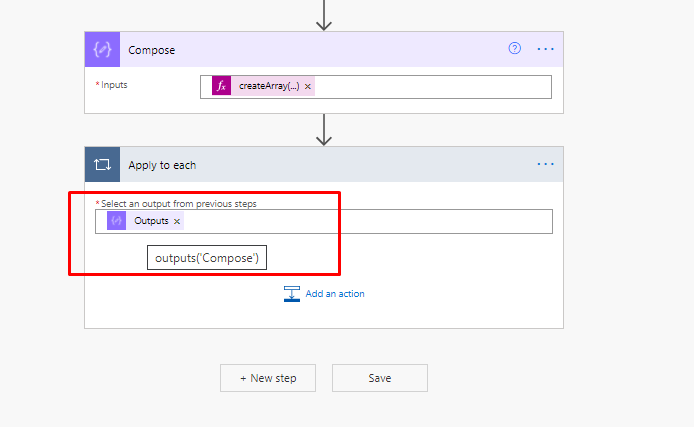Click the Outputs token's Compose icon

tap(116, 221)
